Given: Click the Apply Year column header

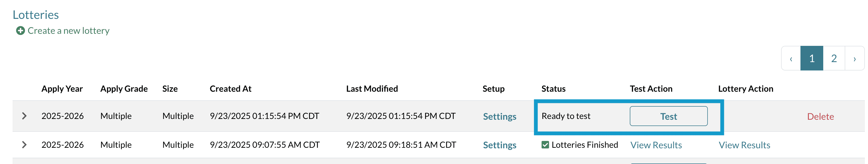Looking at the screenshot, I should (x=62, y=89).
